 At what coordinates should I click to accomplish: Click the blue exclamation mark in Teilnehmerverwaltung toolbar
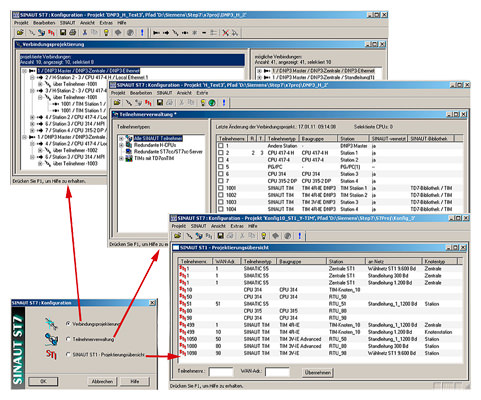pos(224,103)
